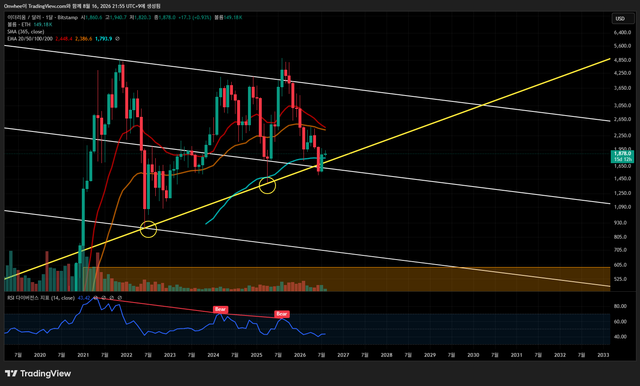Click the TradingView logo at the bottom
The image size is (640, 386).
point(38,373)
